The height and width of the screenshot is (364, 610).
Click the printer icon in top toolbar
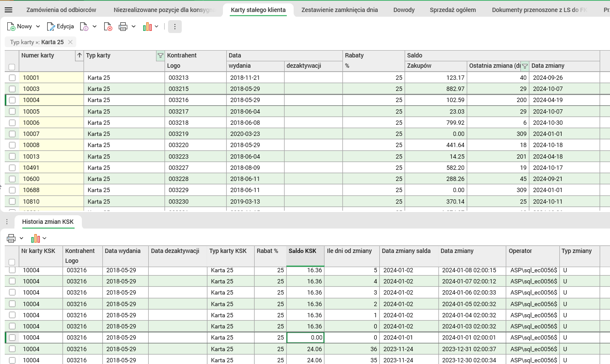(123, 27)
